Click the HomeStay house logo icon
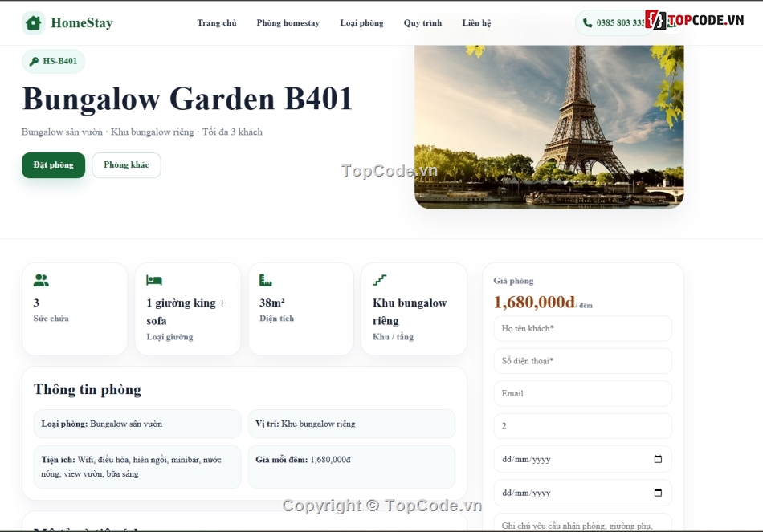The image size is (763, 532). (34, 22)
